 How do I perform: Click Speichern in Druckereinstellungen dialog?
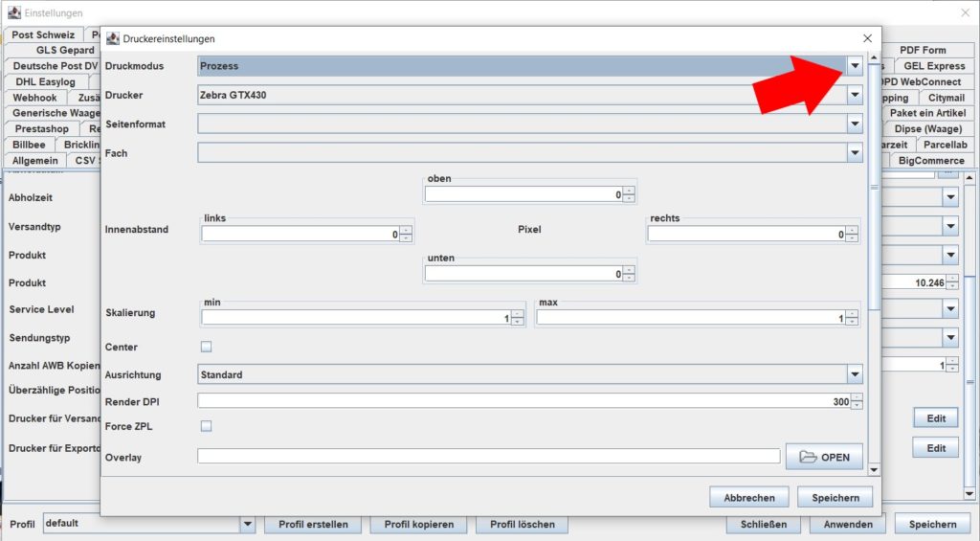(x=835, y=497)
